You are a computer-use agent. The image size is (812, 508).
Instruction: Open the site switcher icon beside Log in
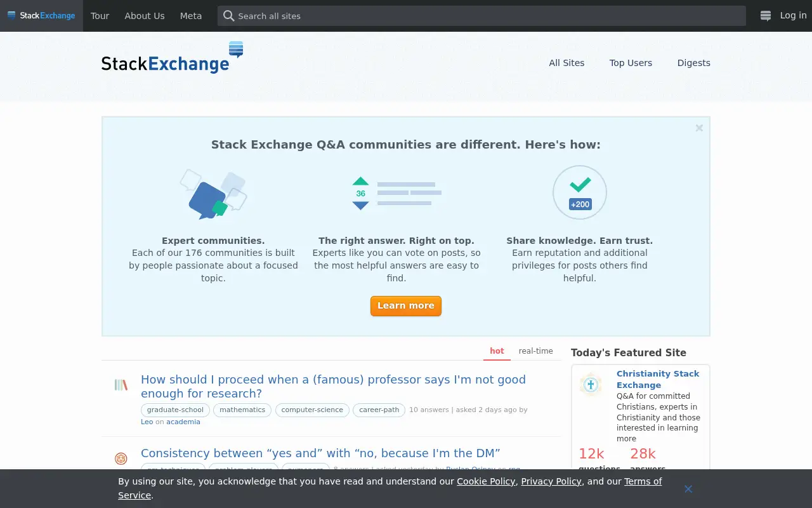pyautogui.click(x=766, y=16)
